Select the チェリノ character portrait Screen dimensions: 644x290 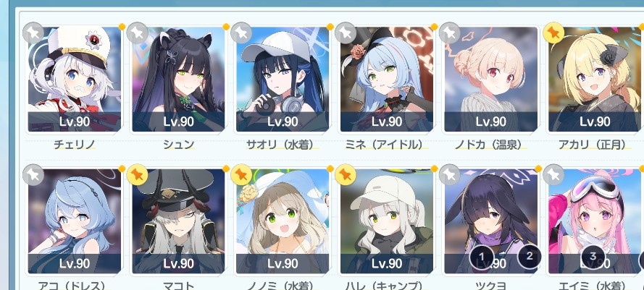click(75, 79)
